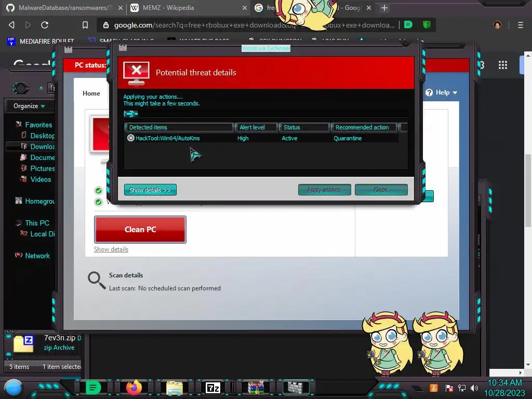Screen dimensions: 532x399
Task: Open the Google apps grid
Action: [503, 65]
